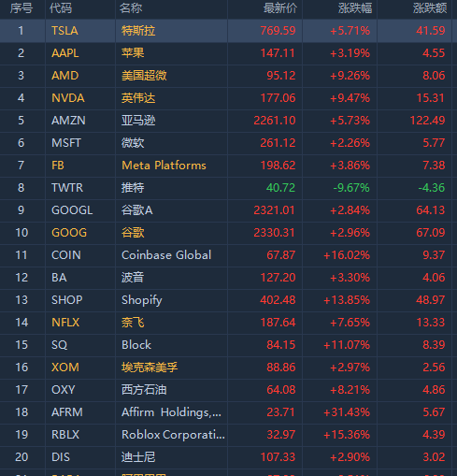The image size is (457, 476).
Task: Click XOM 埃克森美孚 ticker code
Action: 65,368
